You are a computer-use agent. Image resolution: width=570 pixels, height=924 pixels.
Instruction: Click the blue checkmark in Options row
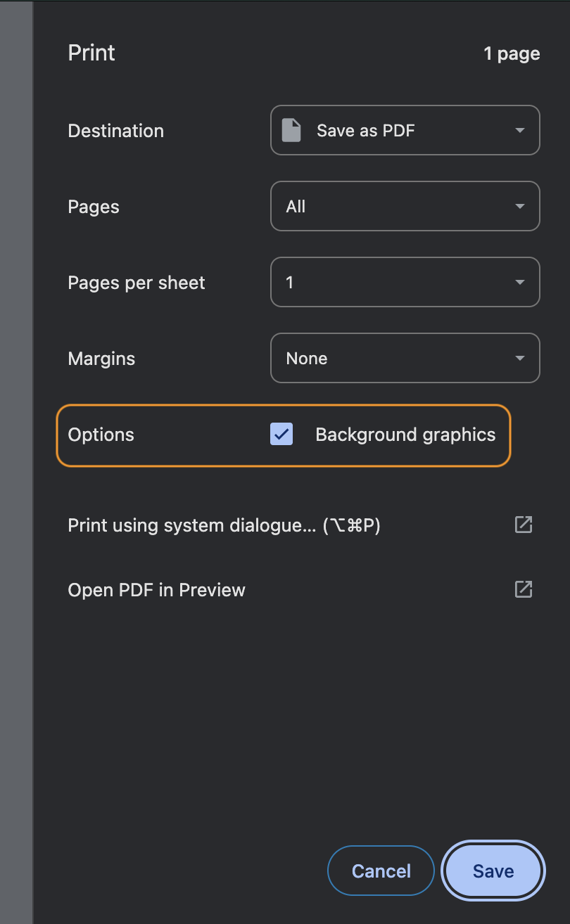(281, 435)
